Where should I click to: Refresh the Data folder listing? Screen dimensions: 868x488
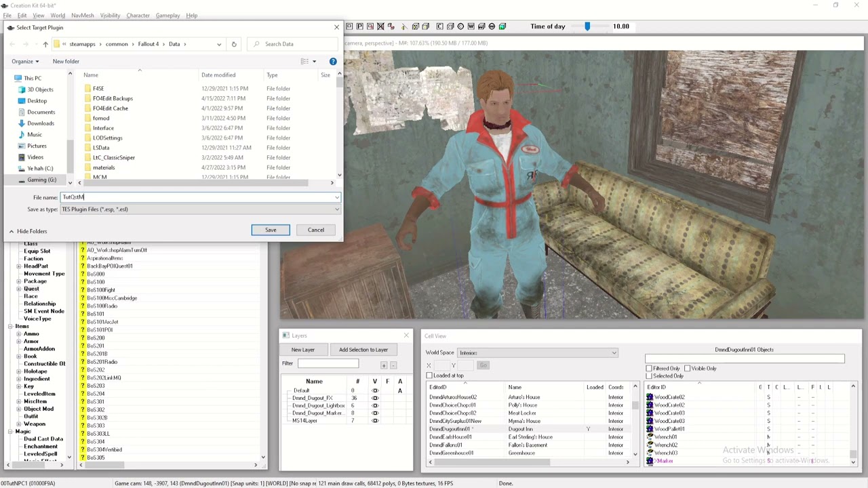point(234,44)
